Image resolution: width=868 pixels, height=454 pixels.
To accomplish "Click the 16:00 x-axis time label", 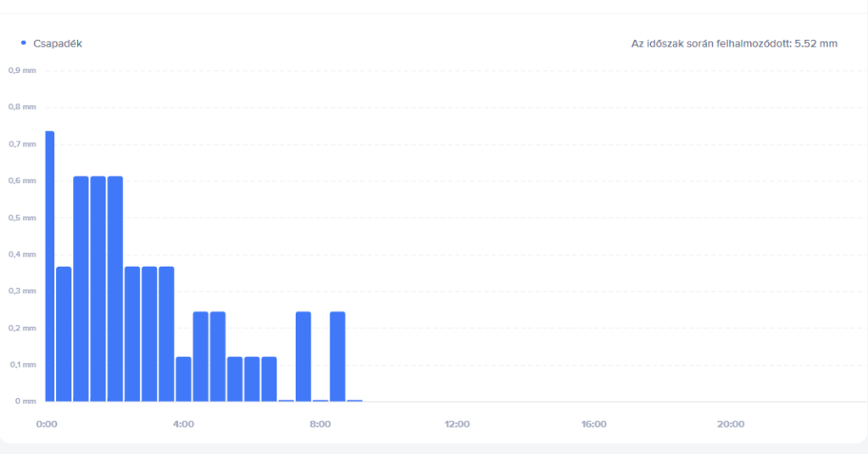I will (x=593, y=424).
